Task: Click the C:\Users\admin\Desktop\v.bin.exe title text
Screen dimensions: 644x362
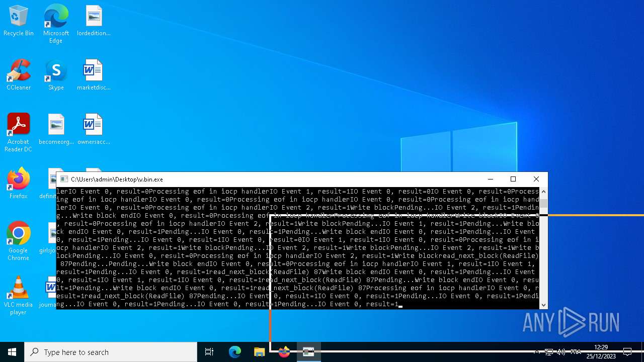Action: [x=117, y=179]
